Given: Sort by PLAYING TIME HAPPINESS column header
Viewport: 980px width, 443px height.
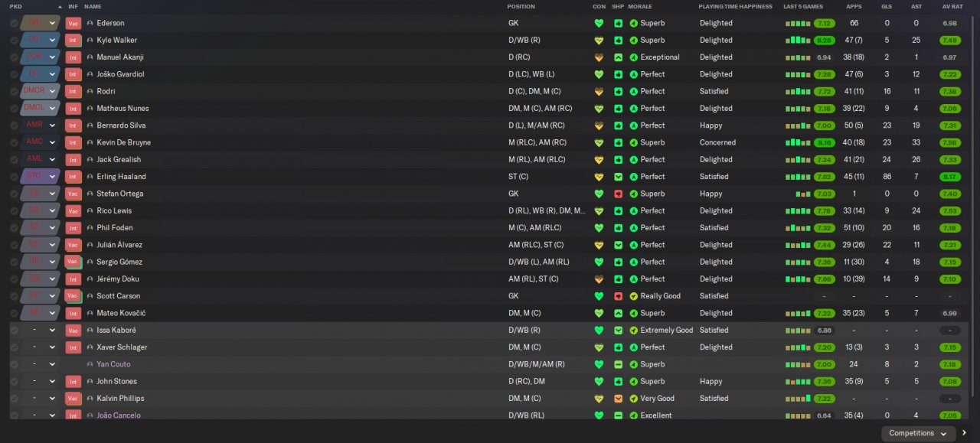Looking at the screenshot, I should pyautogui.click(x=736, y=6).
